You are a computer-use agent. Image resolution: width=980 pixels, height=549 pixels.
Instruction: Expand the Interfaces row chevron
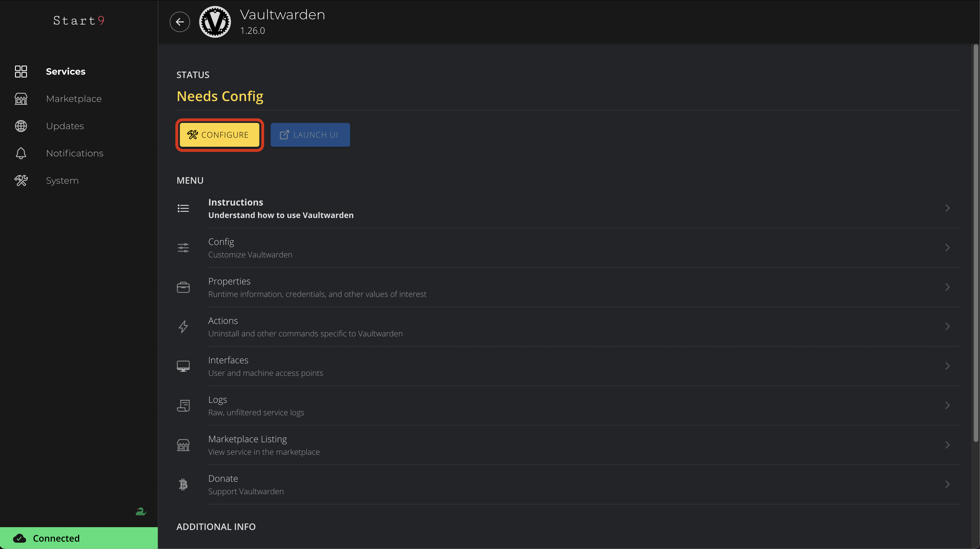[x=947, y=366]
